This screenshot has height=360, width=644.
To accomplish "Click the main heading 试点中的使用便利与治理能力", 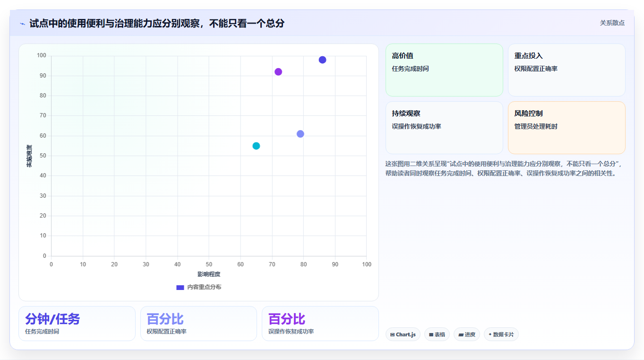I will [157, 23].
